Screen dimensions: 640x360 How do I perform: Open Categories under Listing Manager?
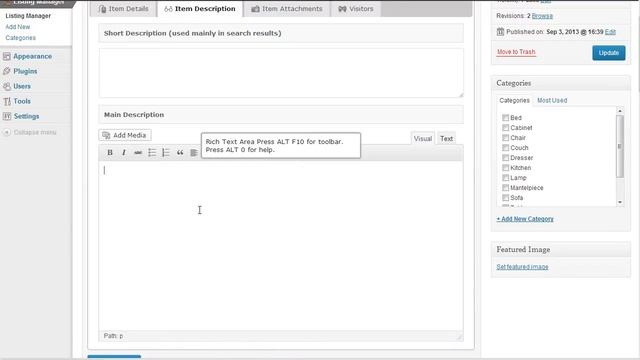coord(20,38)
